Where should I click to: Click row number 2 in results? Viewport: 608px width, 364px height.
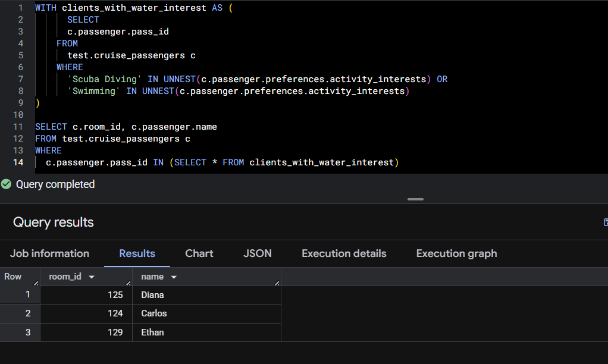coord(28,313)
